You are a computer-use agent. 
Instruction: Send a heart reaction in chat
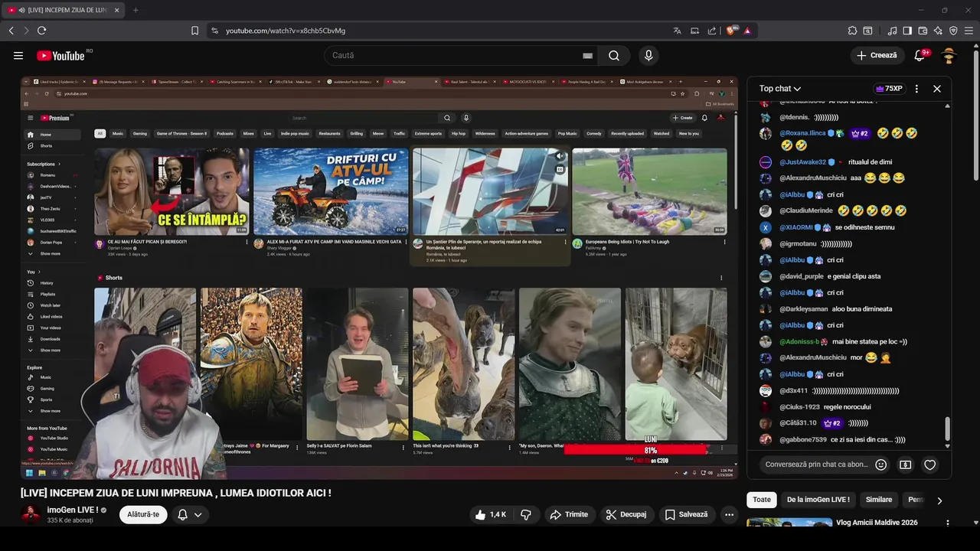(x=929, y=465)
